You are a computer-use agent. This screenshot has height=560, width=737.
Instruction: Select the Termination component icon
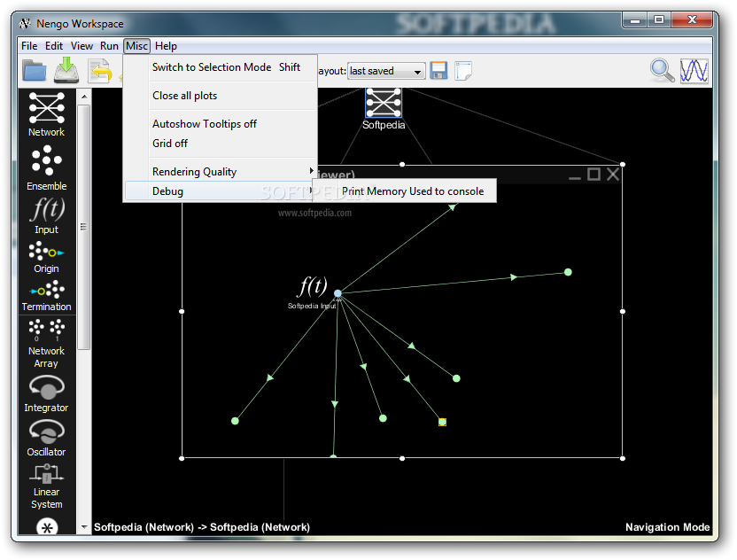click(x=47, y=290)
